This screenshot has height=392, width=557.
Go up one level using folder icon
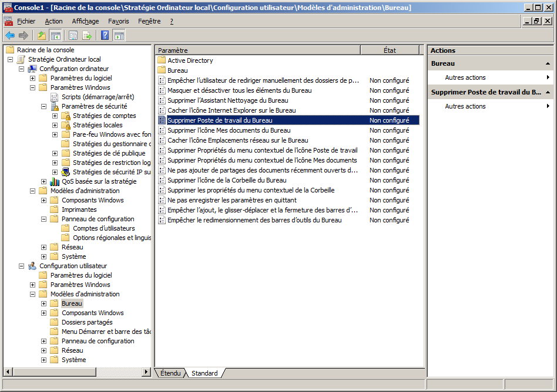[41, 35]
